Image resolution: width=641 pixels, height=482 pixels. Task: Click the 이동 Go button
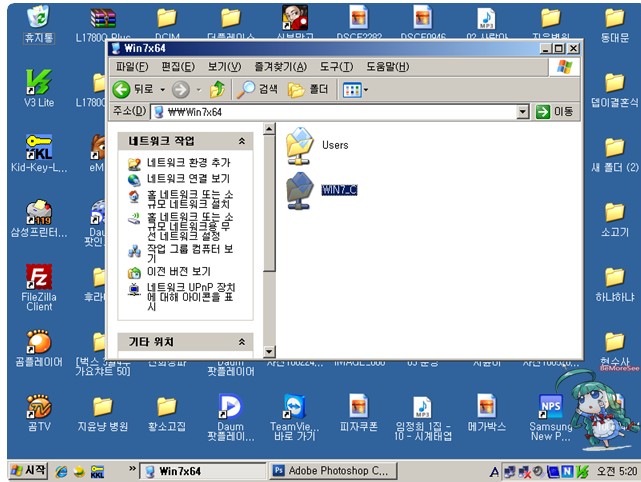[x=556, y=112]
